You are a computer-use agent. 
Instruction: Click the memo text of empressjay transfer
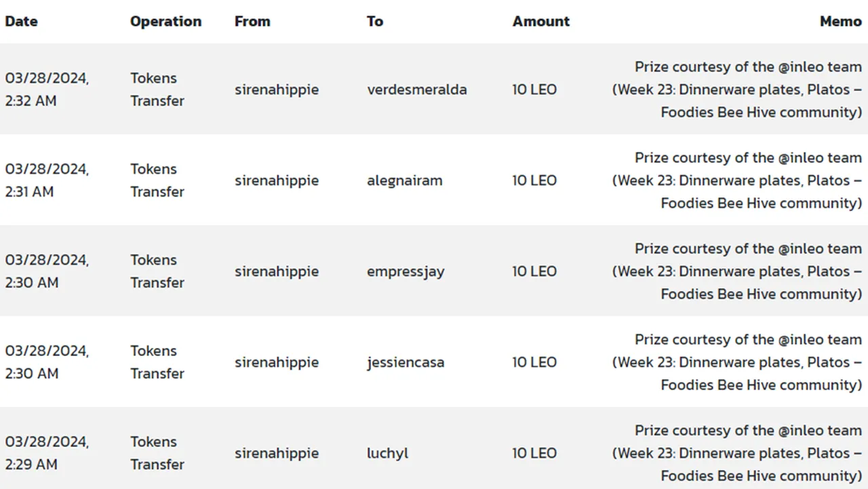pos(737,271)
